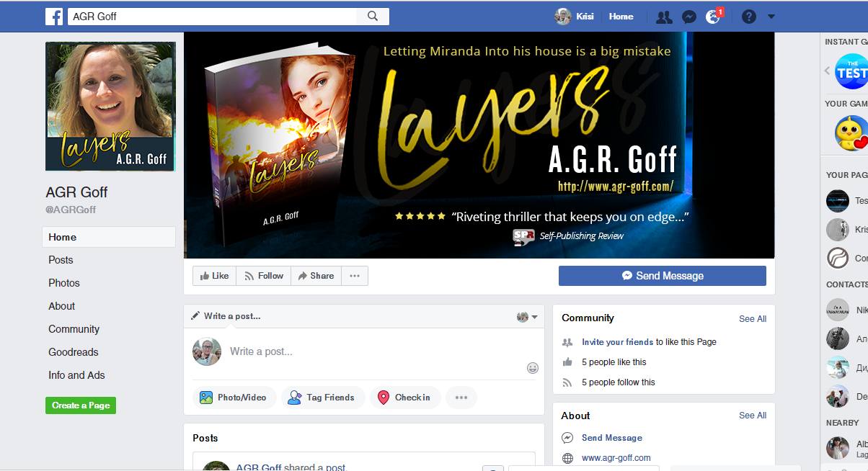Click AGR Goff in the shared post header
Screen dimensions: 868x471
click(x=259, y=467)
